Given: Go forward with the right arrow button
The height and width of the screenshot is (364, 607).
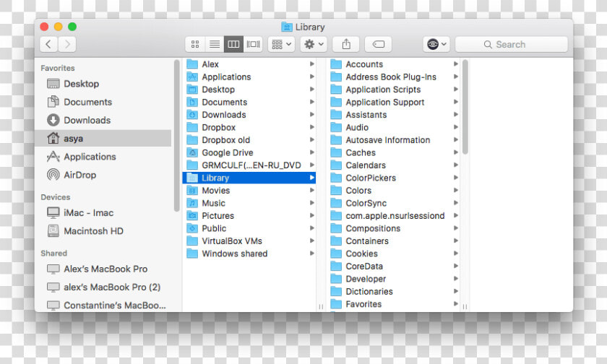Looking at the screenshot, I should coord(67,44).
